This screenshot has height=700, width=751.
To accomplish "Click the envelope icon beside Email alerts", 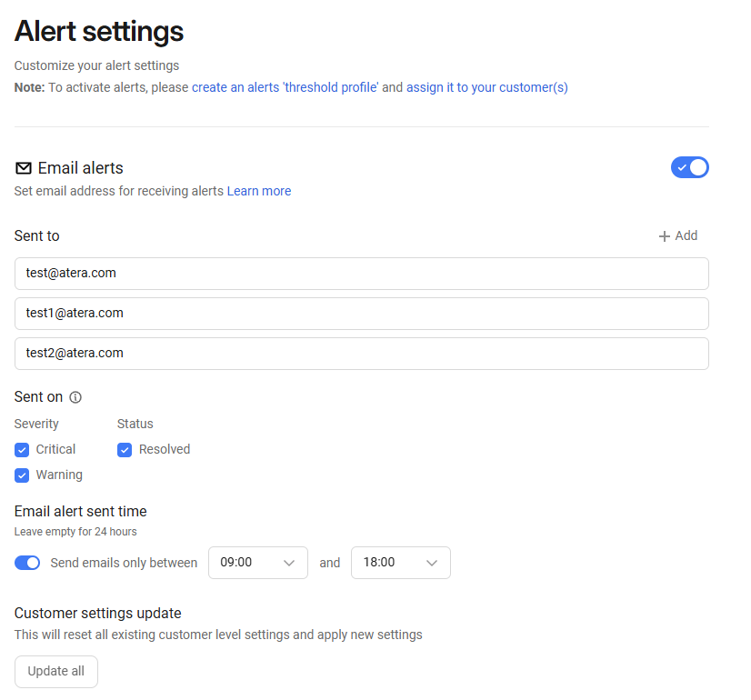I will (24, 168).
